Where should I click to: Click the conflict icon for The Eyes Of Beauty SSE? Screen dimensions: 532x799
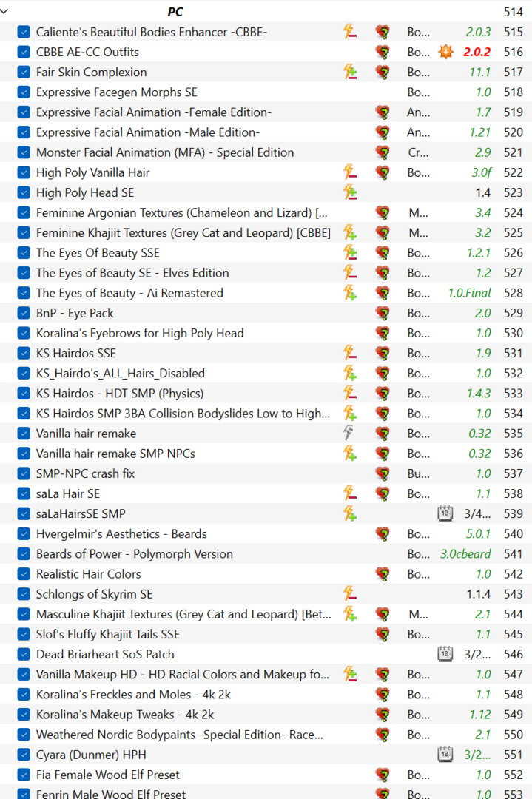click(349, 253)
